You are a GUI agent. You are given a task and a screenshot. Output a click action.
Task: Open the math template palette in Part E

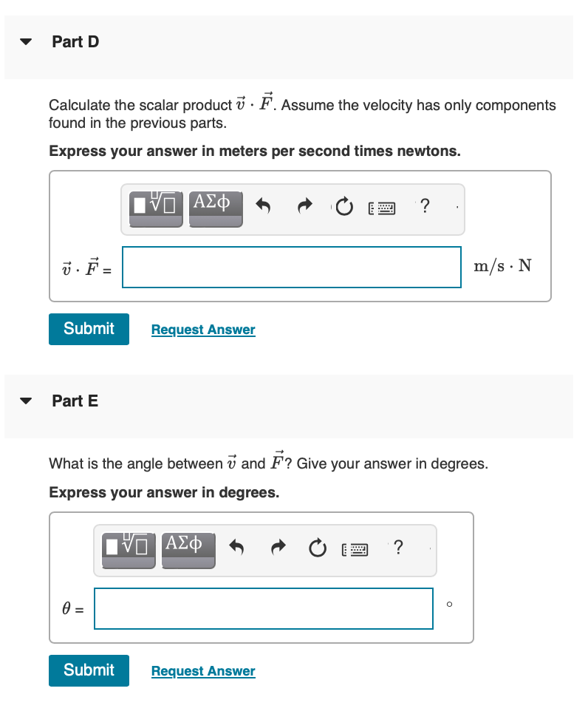(x=128, y=549)
